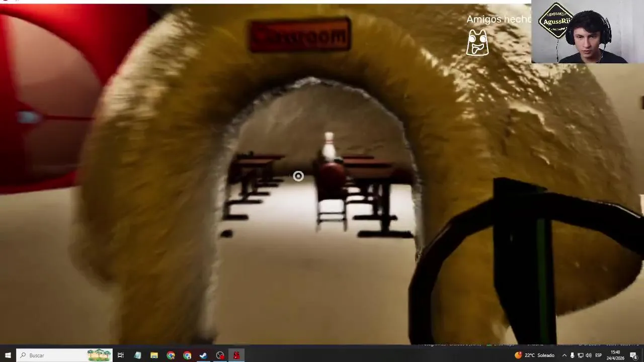
Task: Open the notification center icon
Action: tap(633, 355)
